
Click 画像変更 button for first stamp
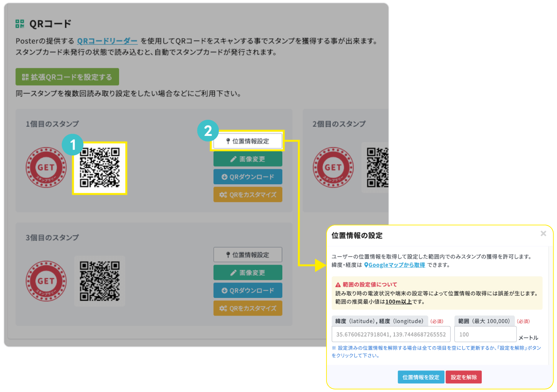point(248,159)
